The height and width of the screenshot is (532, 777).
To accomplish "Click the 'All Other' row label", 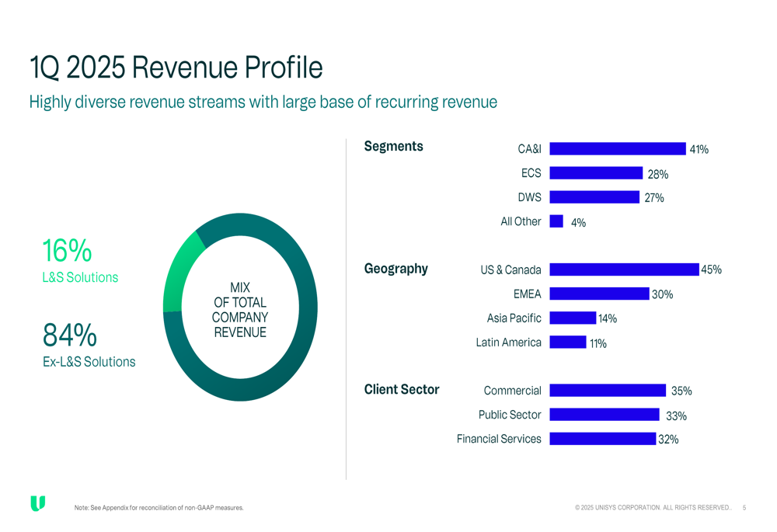I will click(x=521, y=221).
